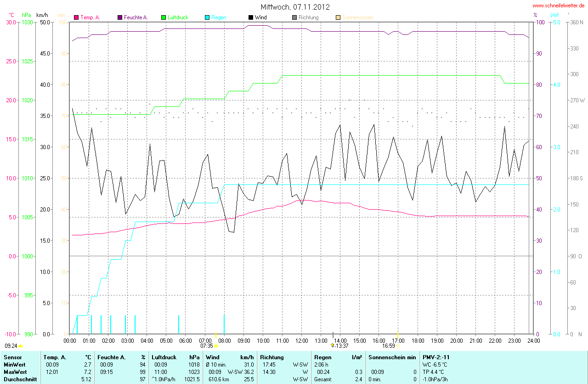
Task: Click the 270 W direction axis label
Action: [578, 100]
